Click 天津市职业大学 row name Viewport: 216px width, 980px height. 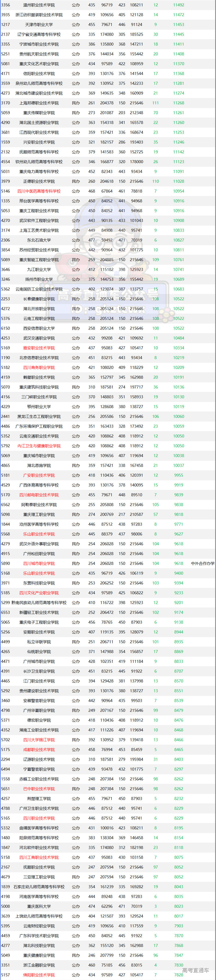[x=39, y=25]
